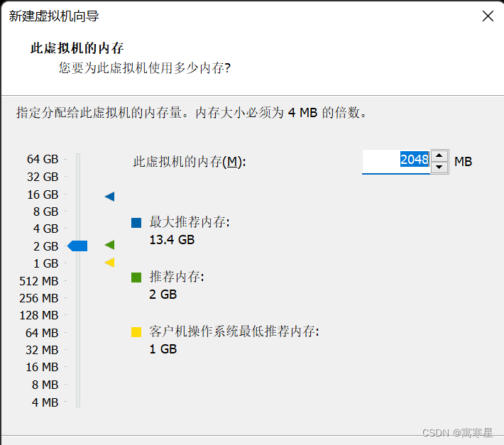Screen dimensions: 504x445
Task: Select the 8 MB slider label
Action: coord(45,384)
